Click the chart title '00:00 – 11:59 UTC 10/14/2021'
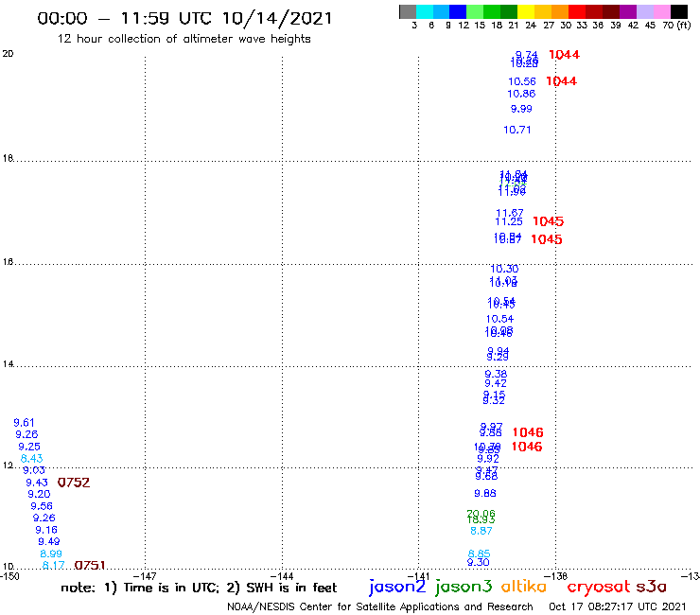The image size is (700, 615). [x=184, y=18]
